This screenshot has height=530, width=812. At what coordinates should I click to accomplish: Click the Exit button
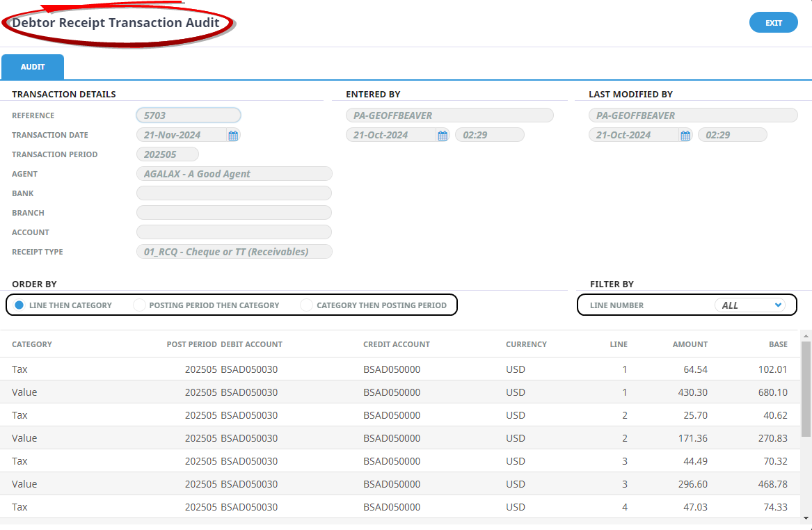(x=773, y=23)
